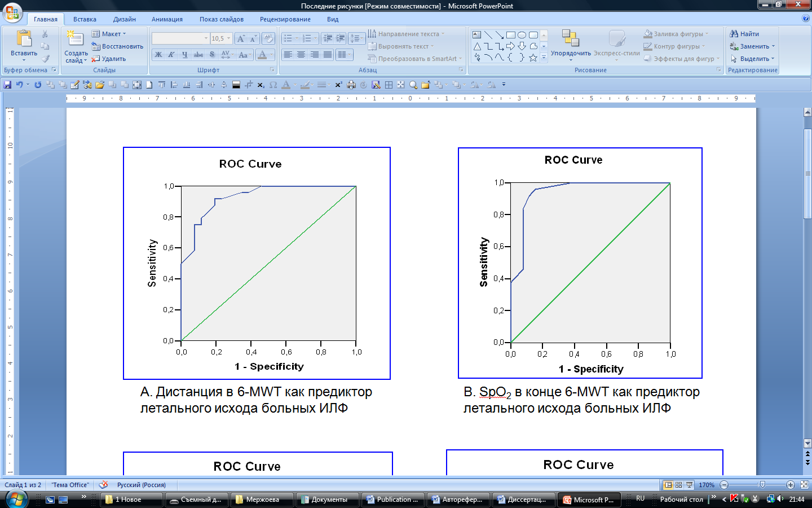Expand Выровнять текст dropdown
The width and height of the screenshot is (812, 508).
click(401, 46)
